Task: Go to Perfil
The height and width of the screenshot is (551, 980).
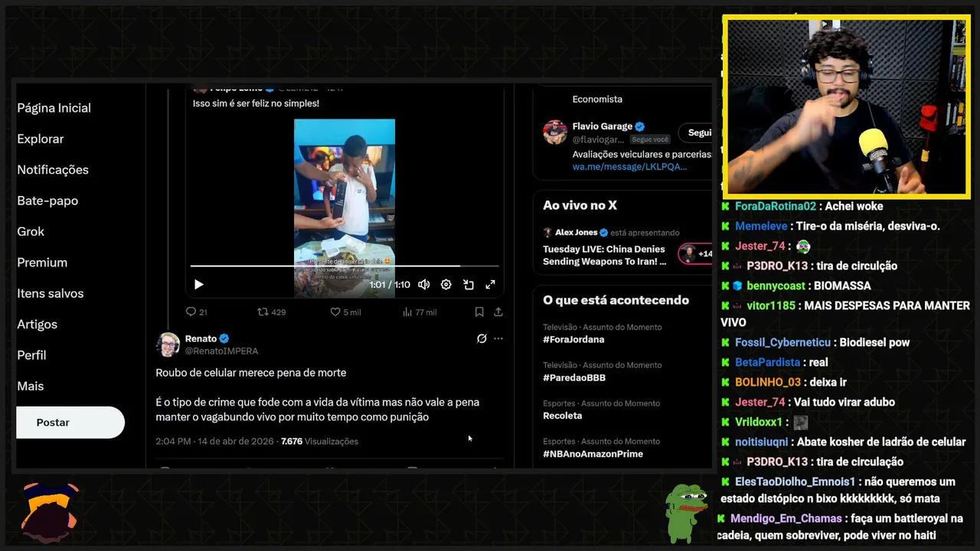Action: (31, 355)
